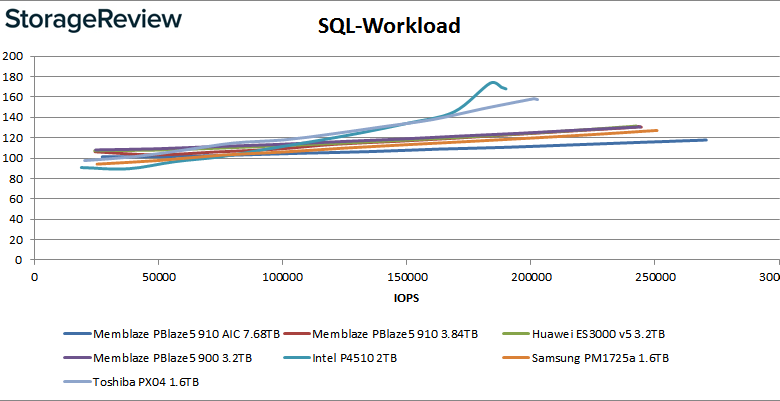Click the dark red legend line swatch
Screen dimensions: 780x401
[x=297, y=334]
